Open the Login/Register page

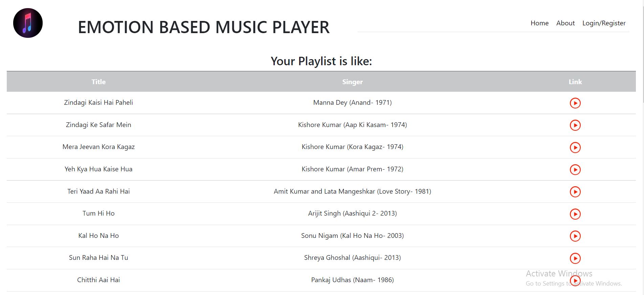click(x=604, y=23)
